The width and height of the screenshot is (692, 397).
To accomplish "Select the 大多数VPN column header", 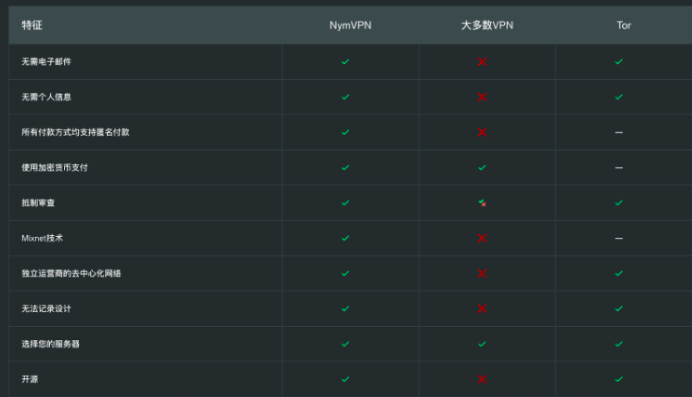I will (487, 26).
